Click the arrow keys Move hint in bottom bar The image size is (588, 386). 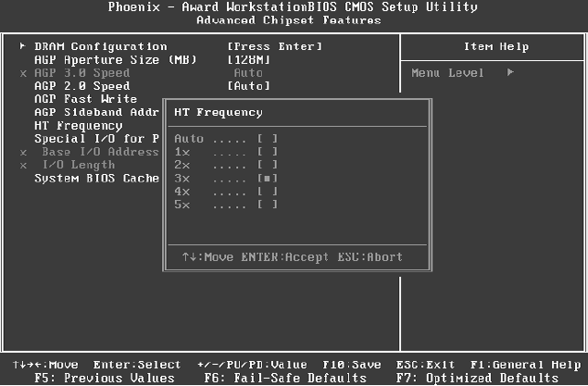pyautogui.click(x=45, y=365)
